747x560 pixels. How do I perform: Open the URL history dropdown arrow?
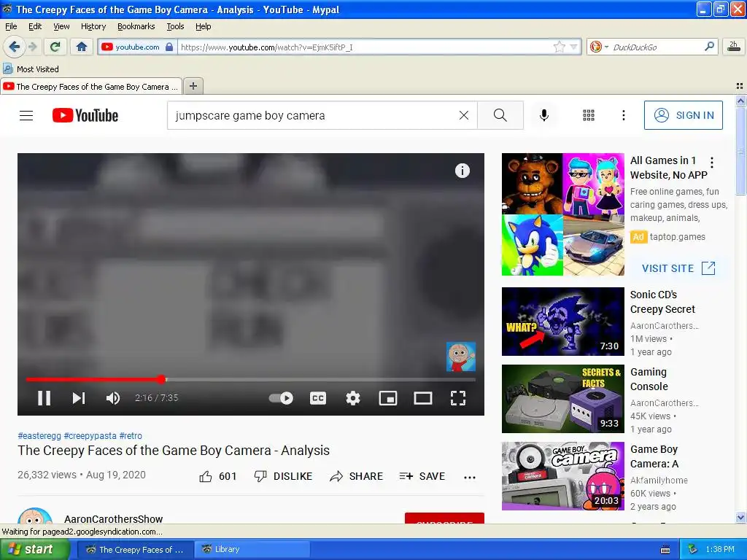coord(573,47)
